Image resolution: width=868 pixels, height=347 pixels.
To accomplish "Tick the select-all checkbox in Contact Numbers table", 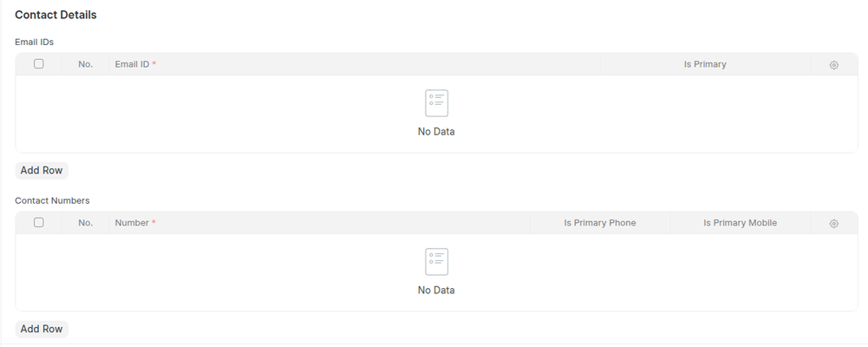I will coord(39,223).
